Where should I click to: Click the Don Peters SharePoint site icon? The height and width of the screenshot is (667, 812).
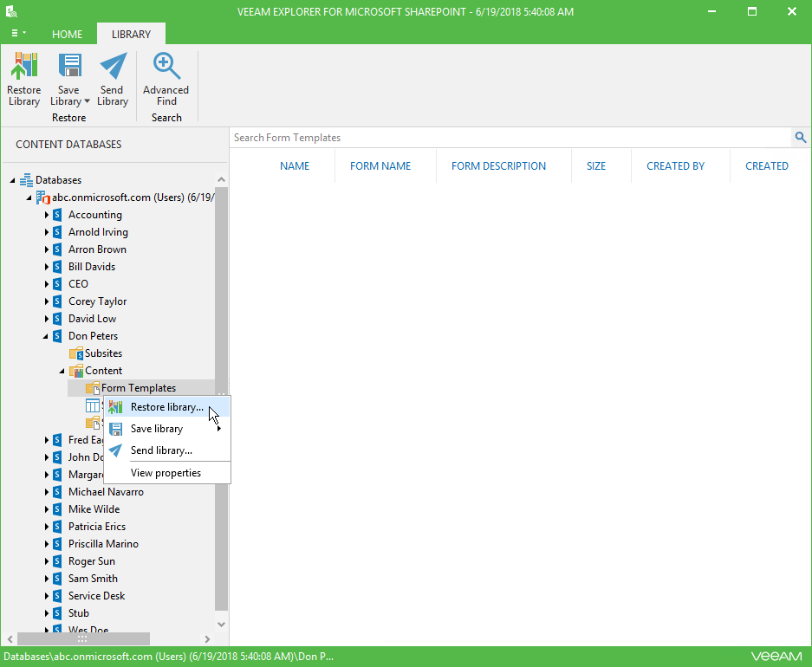pyautogui.click(x=57, y=336)
